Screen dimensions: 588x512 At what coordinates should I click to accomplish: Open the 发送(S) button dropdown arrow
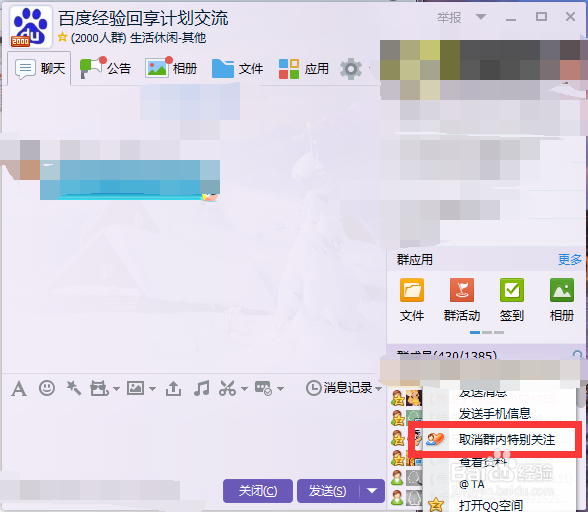(372, 491)
